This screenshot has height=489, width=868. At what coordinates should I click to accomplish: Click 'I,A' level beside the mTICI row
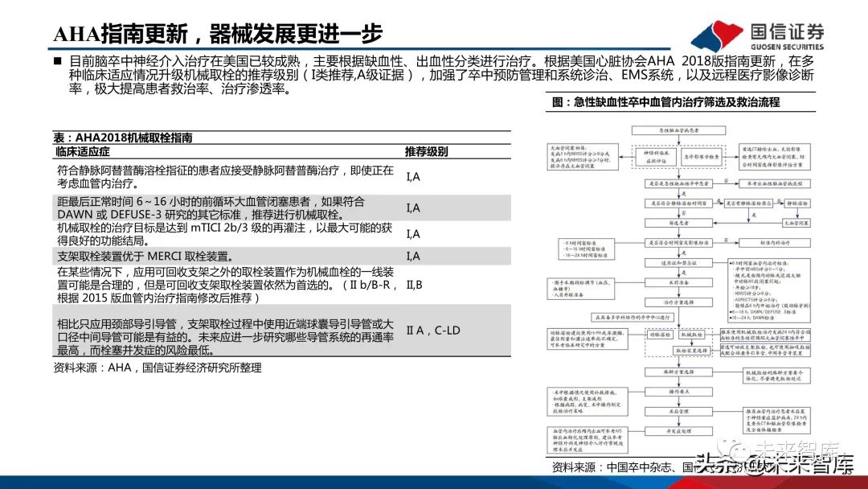coord(413,234)
